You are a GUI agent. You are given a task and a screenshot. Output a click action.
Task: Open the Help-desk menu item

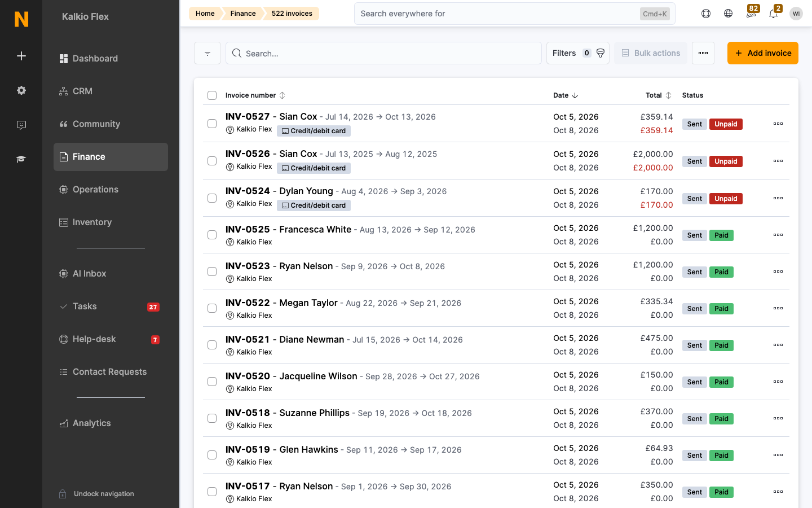111,339
